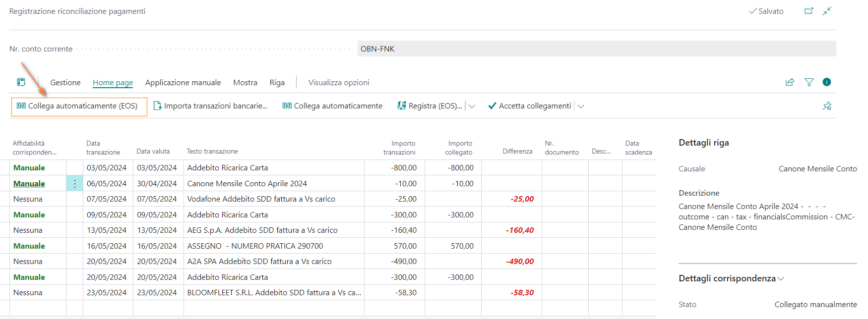The height and width of the screenshot is (319, 868).
Task: Click the Importa transazioni bancarie document icon
Action: tap(157, 106)
